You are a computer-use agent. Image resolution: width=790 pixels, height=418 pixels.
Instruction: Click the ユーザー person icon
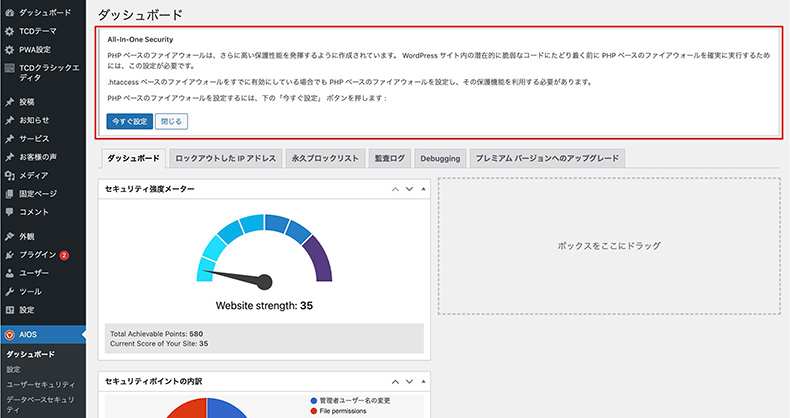(10, 273)
